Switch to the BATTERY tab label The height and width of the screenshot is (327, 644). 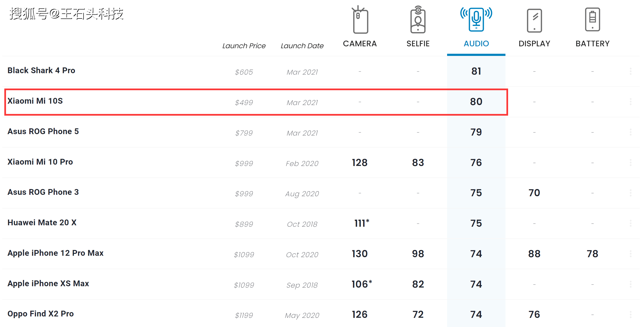coord(593,44)
